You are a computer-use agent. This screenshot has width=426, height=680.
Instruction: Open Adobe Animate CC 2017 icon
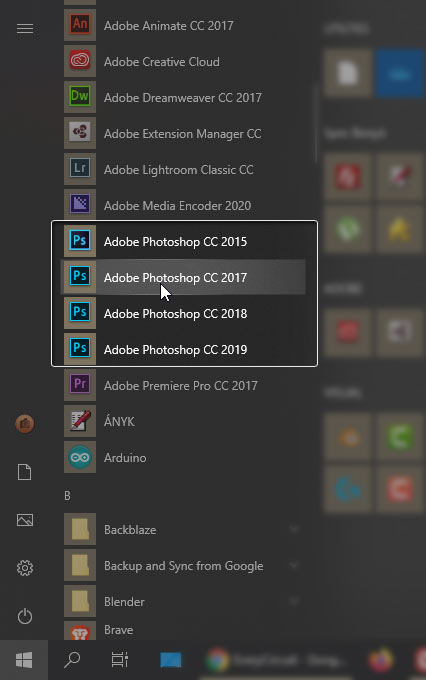80,25
